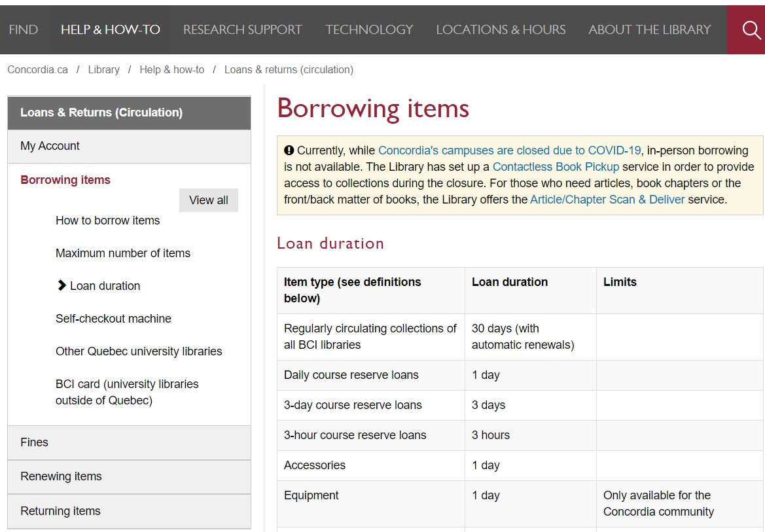Viewport: 765px width, 532px height.
Task: Open Article/Chapter Scan & Deliver link
Action: click(x=607, y=200)
